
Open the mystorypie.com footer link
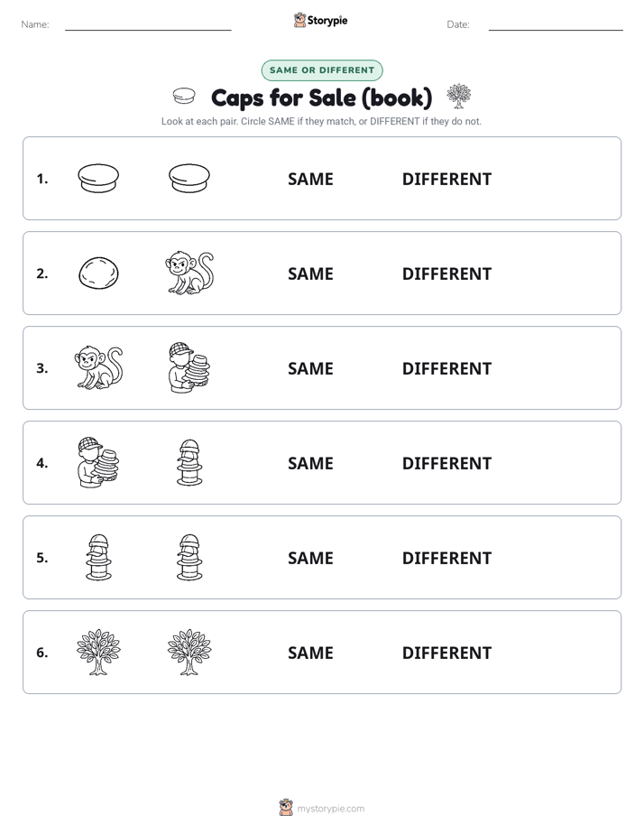point(330,809)
